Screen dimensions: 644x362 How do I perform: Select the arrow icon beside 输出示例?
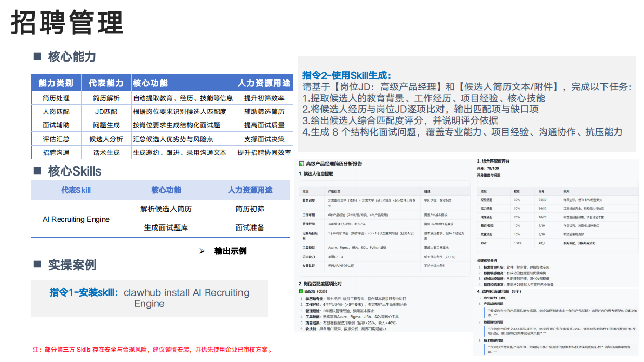(203, 251)
